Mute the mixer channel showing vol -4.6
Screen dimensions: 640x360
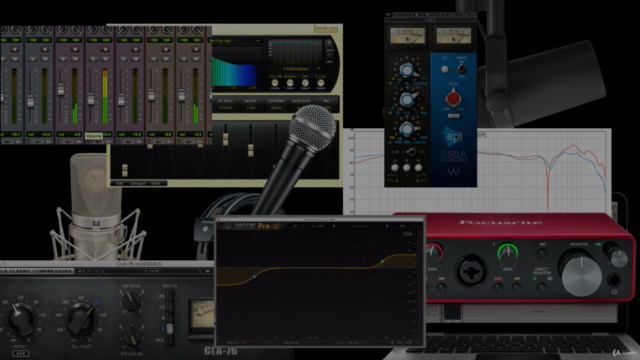tap(75, 59)
